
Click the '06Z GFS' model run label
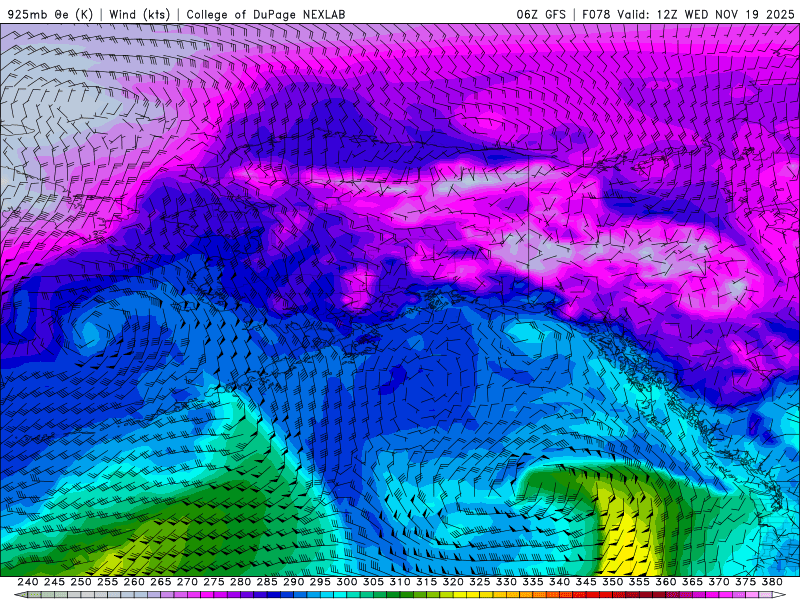[x=541, y=14]
